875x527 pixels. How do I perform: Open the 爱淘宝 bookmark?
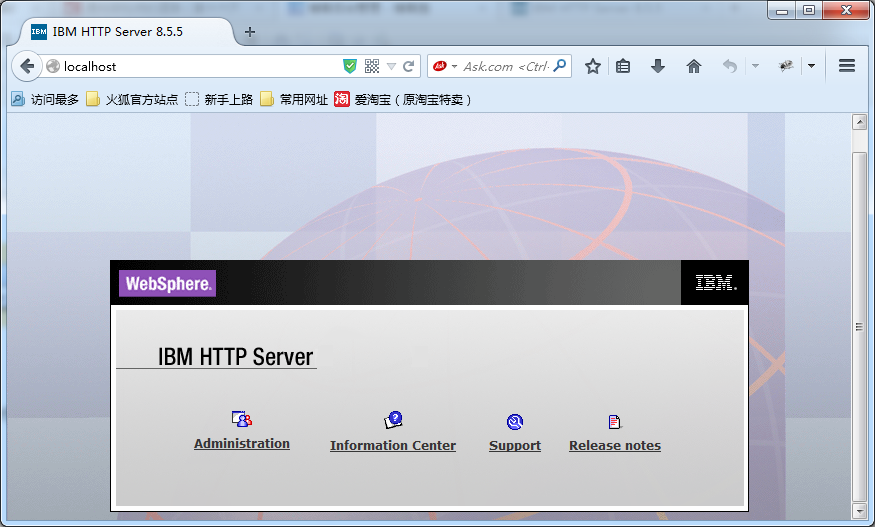coord(403,99)
